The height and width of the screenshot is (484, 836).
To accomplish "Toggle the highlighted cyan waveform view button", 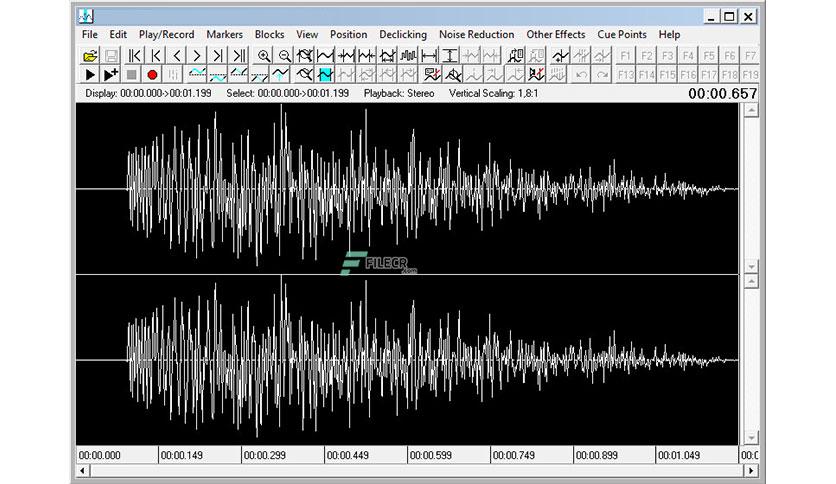I will click(325, 75).
